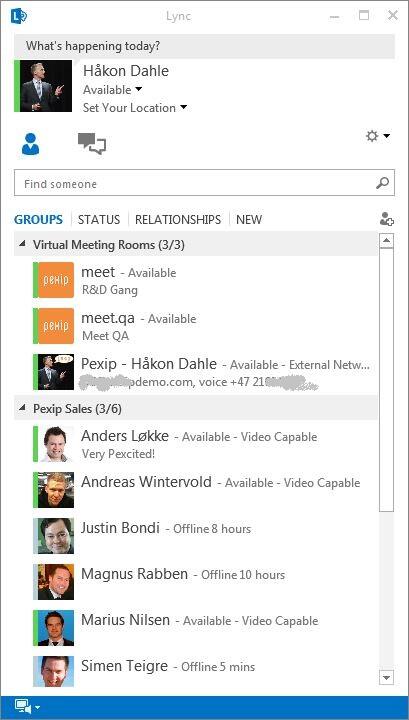
Task: Click the contact list scroll up arrow
Action: pos(387,240)
